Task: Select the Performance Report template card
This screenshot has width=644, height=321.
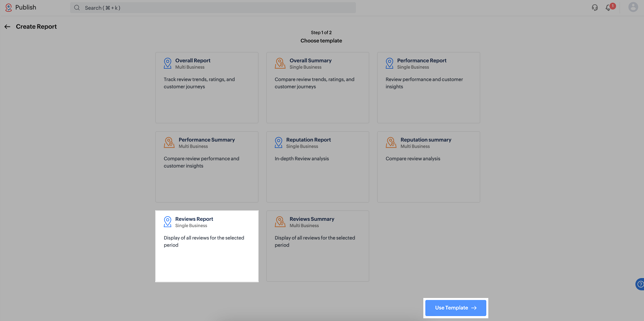Action: click(429, 88)
